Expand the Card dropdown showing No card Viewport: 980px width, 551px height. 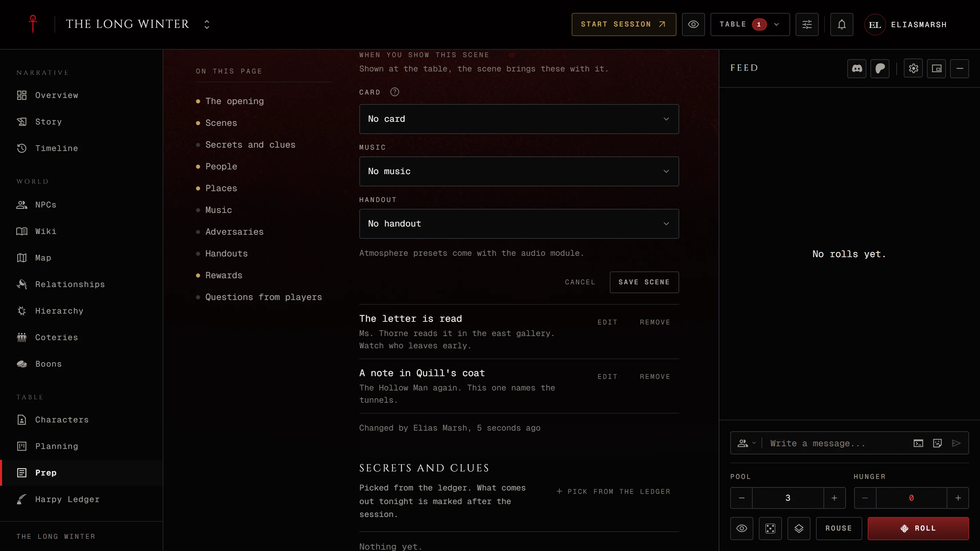519,119
